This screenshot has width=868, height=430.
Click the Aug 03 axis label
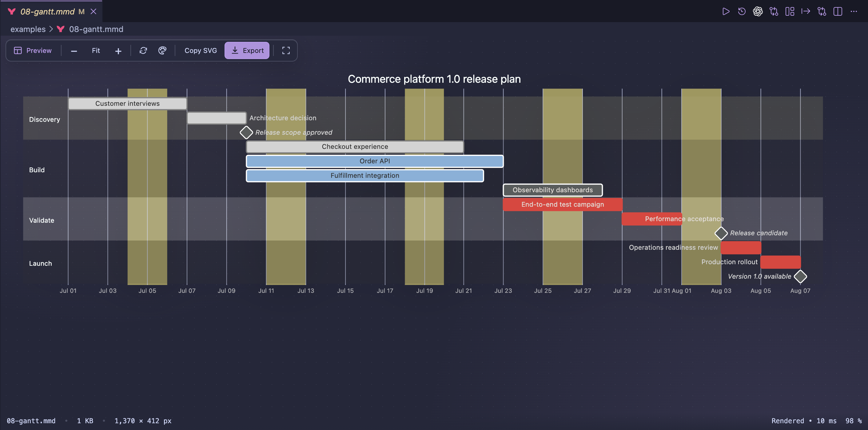coord(721,290)
